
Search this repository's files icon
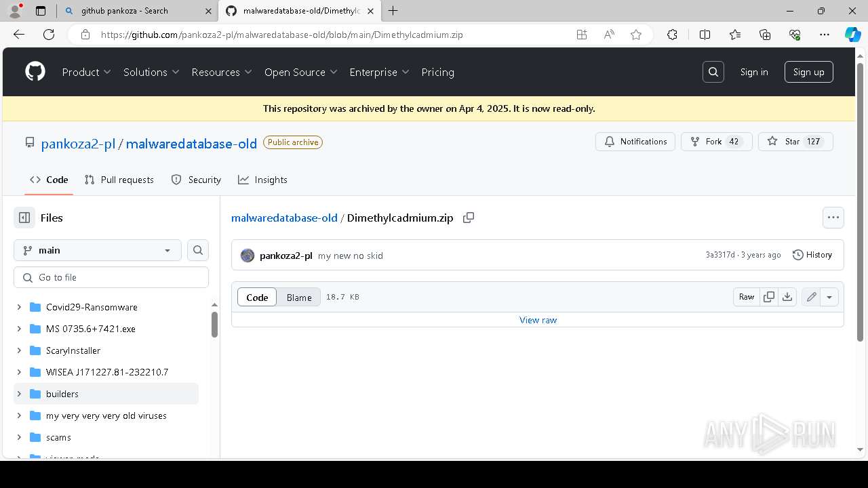(198, 250)
